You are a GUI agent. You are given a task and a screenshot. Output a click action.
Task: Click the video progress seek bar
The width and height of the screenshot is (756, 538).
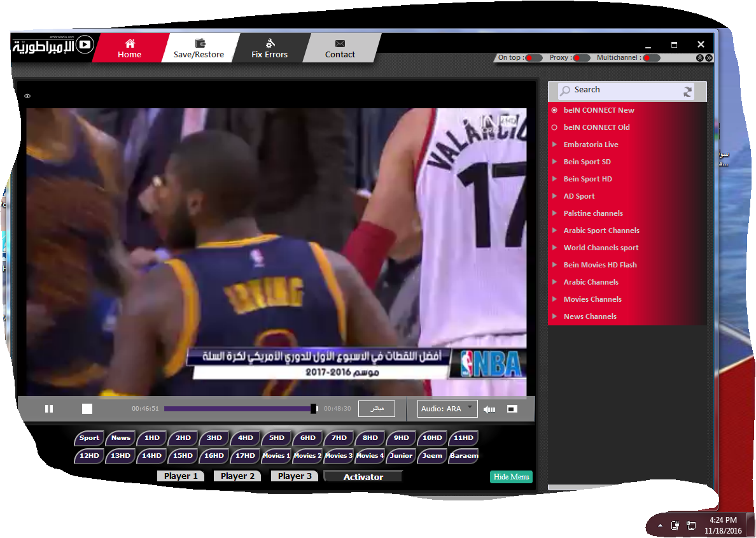[x=241, y=409]
